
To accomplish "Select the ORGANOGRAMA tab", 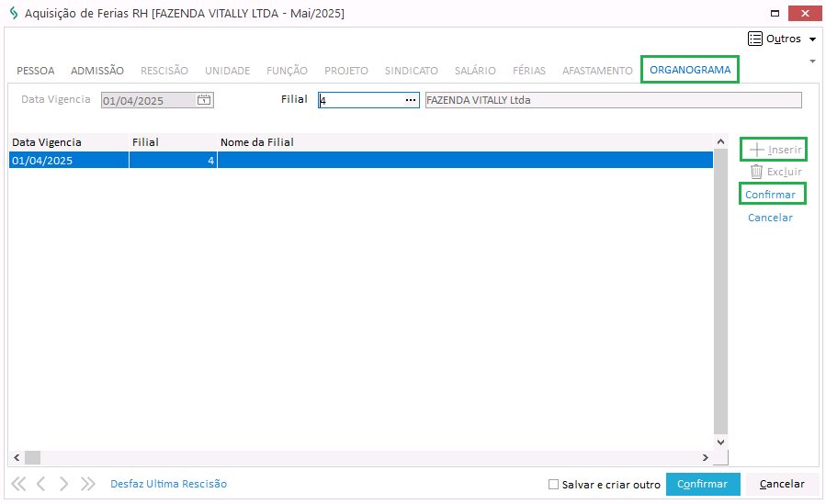I will coord(690,70).
